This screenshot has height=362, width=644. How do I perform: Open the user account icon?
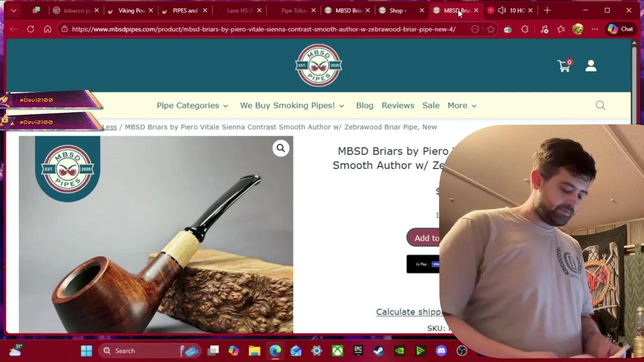point(591,66)
